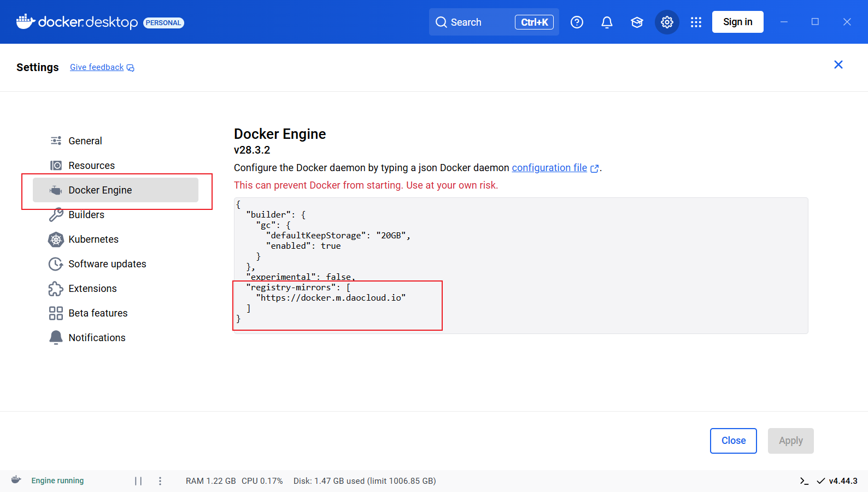Open the engine three-dot options menu
868x492 pixels.
point(160,481)
